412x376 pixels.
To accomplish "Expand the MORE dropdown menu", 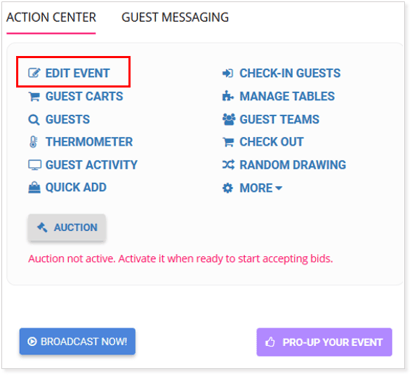I will click(x=261, y=188).
